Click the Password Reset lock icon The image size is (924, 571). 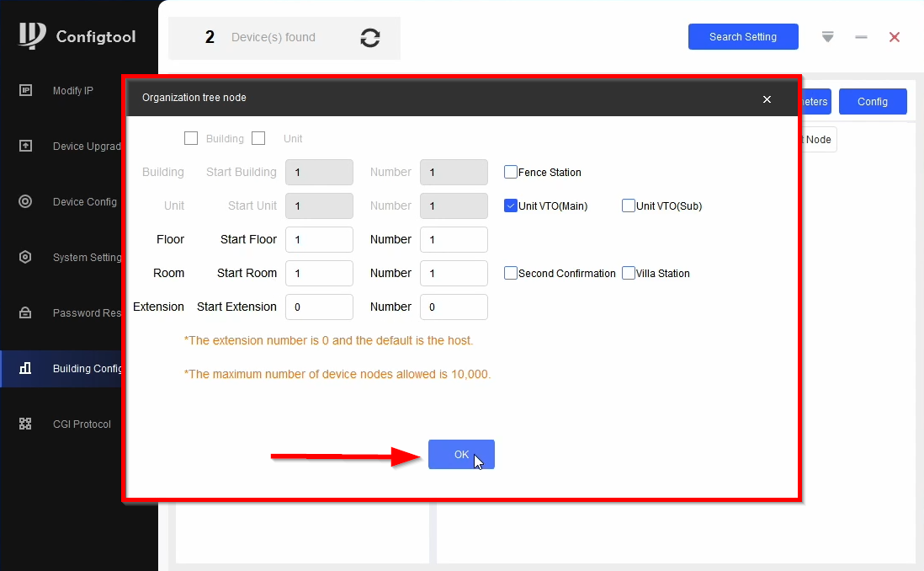[25, 312]
